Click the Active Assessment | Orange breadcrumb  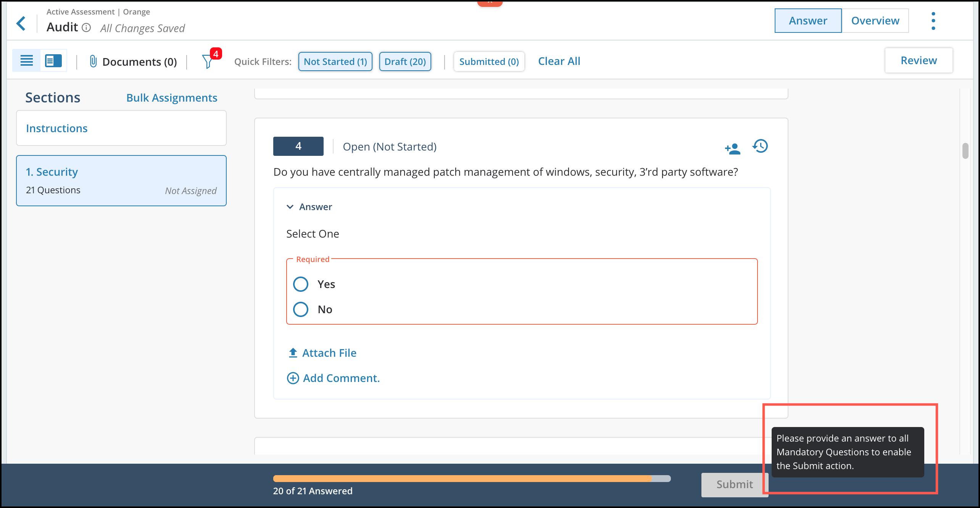click(x=98, y=11)
